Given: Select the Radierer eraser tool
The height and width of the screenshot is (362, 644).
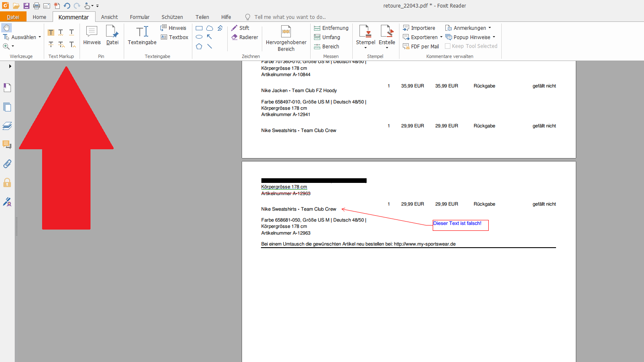Looking at the screenshot, I should point(245,37).
